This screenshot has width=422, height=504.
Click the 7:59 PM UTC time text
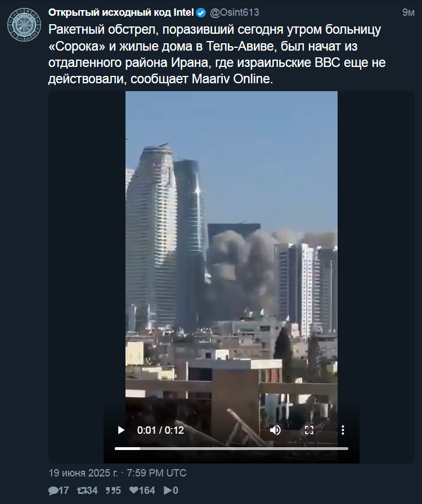pos(156,473)
